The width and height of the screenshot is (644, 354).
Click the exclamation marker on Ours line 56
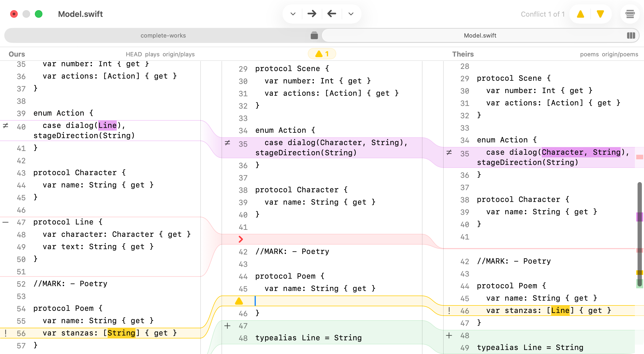[x=6, y=333]
